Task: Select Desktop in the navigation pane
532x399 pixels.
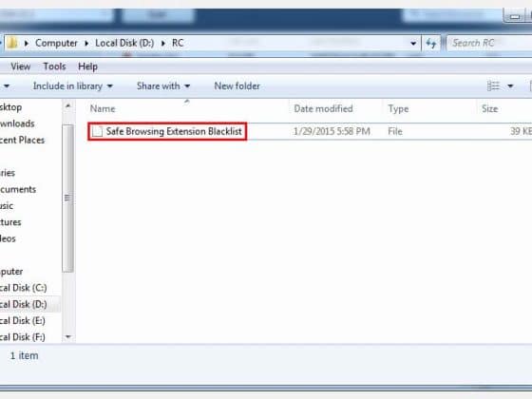Action: (x=10, y=107)
